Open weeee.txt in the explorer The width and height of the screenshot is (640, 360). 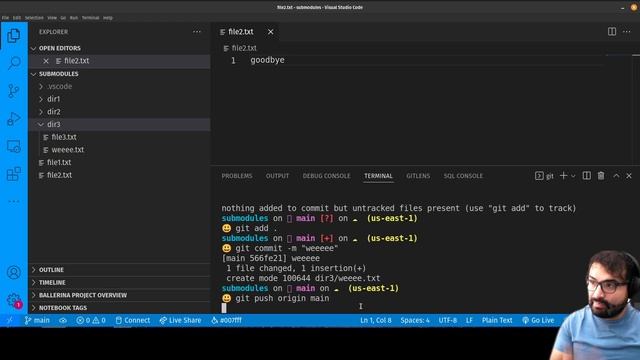119,150
